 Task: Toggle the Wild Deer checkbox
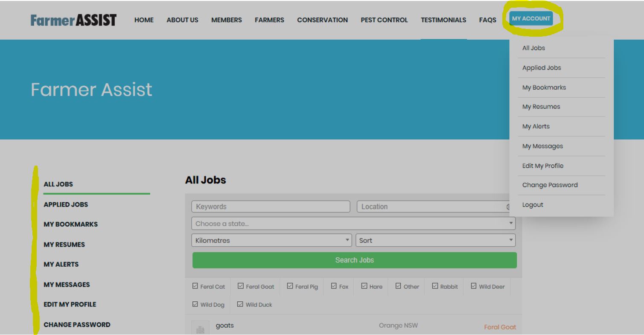pyautogui.click(x=474, y=286)
